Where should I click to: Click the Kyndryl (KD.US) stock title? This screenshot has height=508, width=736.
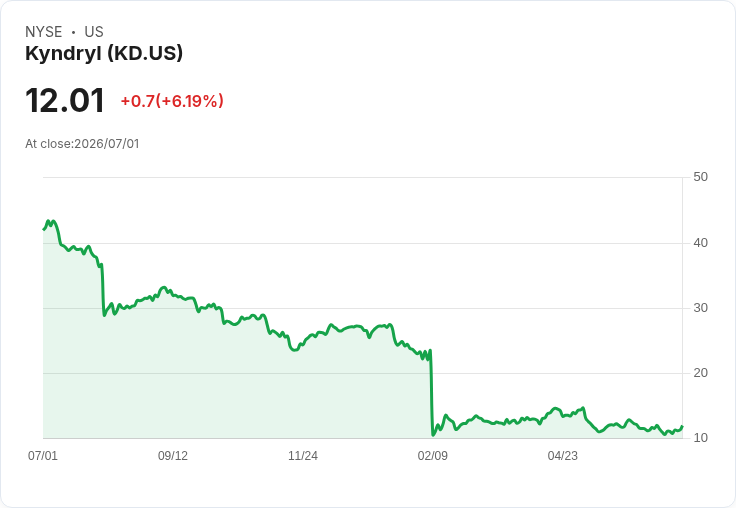(x=104, y=54)
